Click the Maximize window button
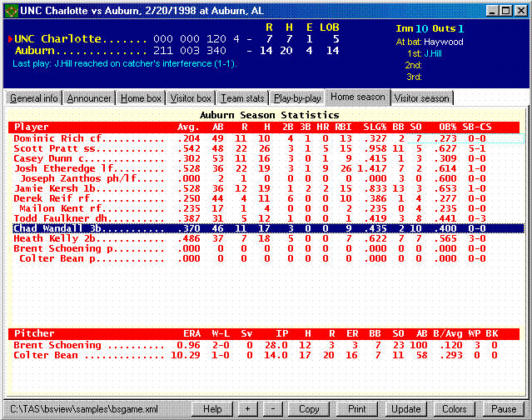The height and width of the screenshot is (420, 532). 506,10
